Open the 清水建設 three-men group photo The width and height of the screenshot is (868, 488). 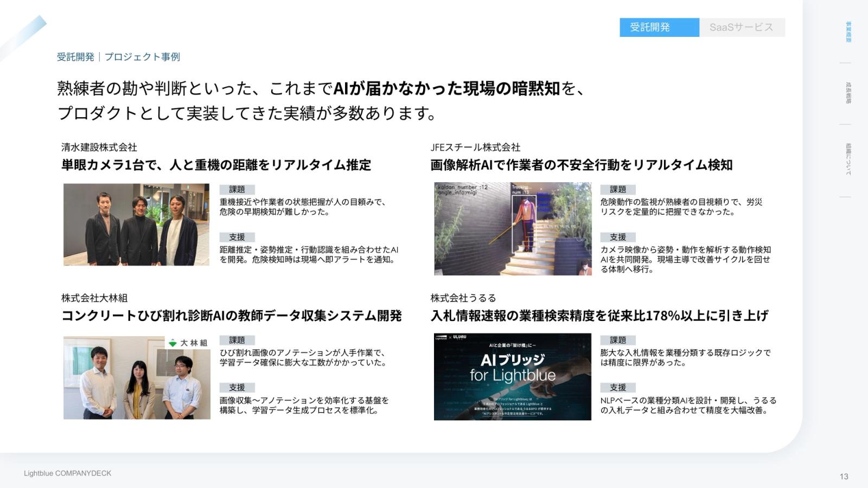pyautogui.click(x=136, y=224)
